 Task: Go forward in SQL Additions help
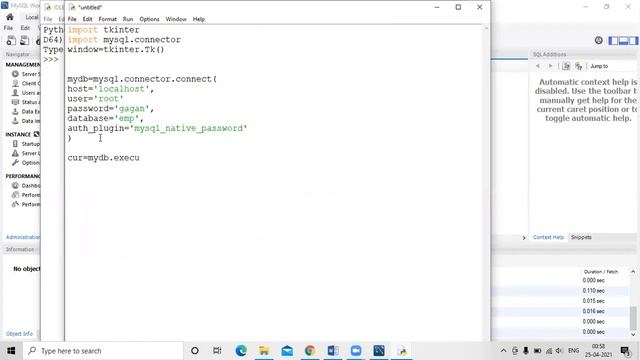click(x=550, y=66)
